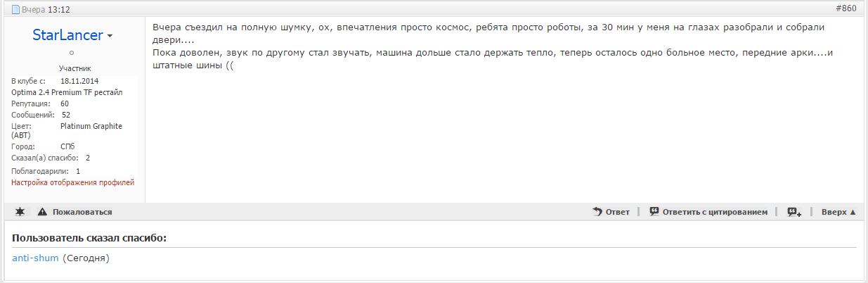Click the quote bubble icon
Viewport: 868px width, 283px height.
tap(654, 211)
